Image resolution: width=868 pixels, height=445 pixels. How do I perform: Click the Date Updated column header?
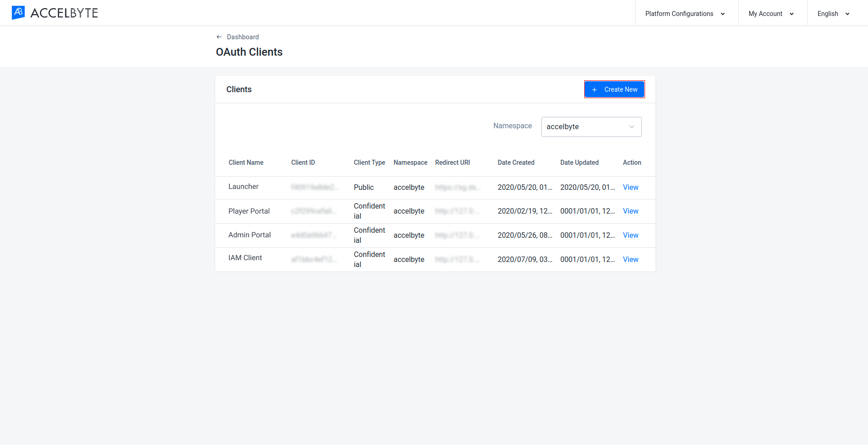pos(579,162)
